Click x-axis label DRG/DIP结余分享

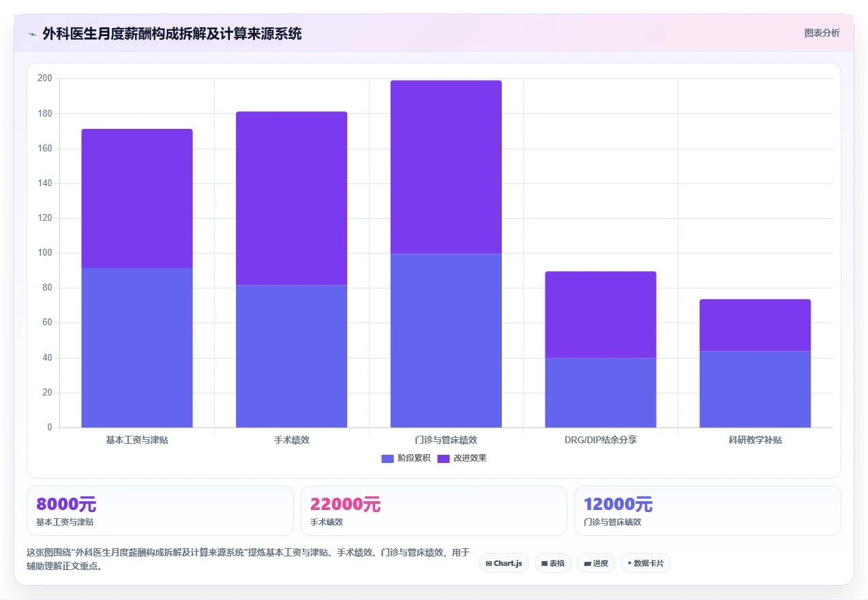pyautogui.click(x=601, y=440)
